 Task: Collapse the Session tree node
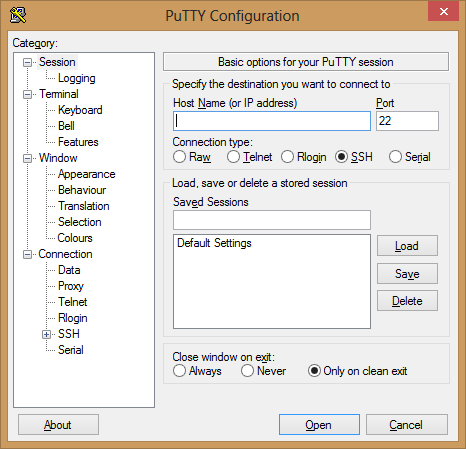(27, 62)
